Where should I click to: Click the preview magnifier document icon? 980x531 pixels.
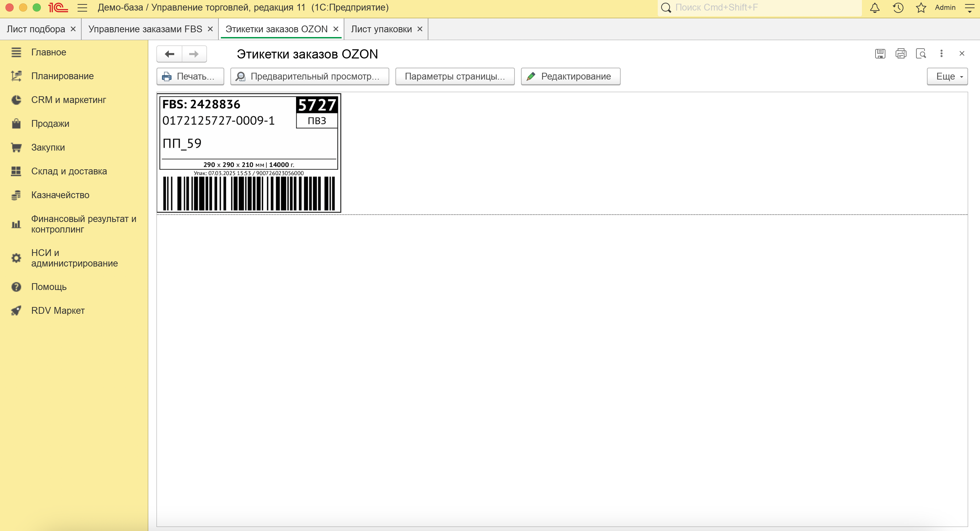(921, 54)
